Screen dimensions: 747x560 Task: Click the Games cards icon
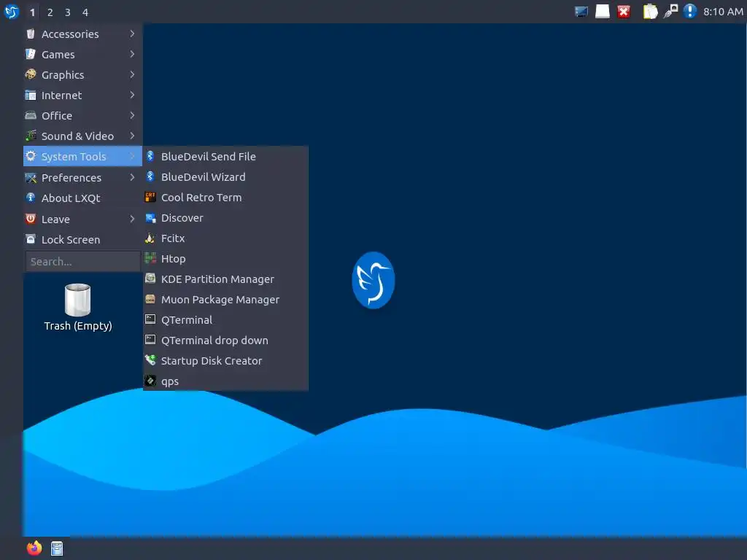click(31, 54)
